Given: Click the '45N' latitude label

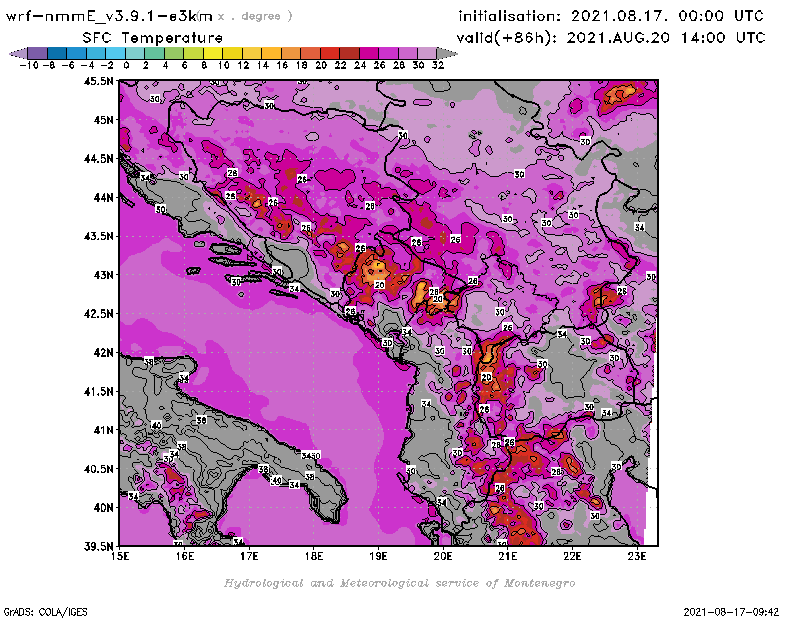Looking at the screenshot, I should [x=103, y=120].
